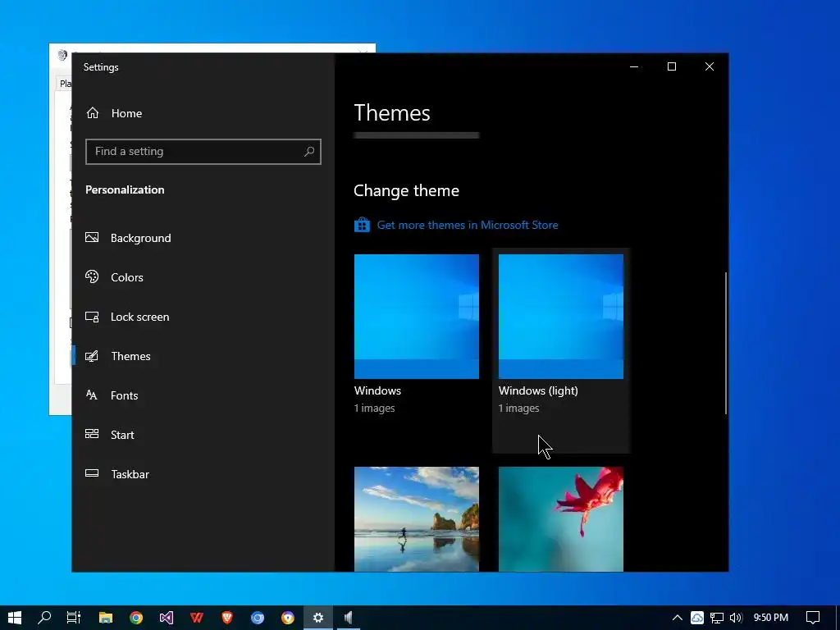Click the Settings window vertical scrollbar
Image resolution: width=840 pixels, height=630 pixels.
[x=726, y=343]
